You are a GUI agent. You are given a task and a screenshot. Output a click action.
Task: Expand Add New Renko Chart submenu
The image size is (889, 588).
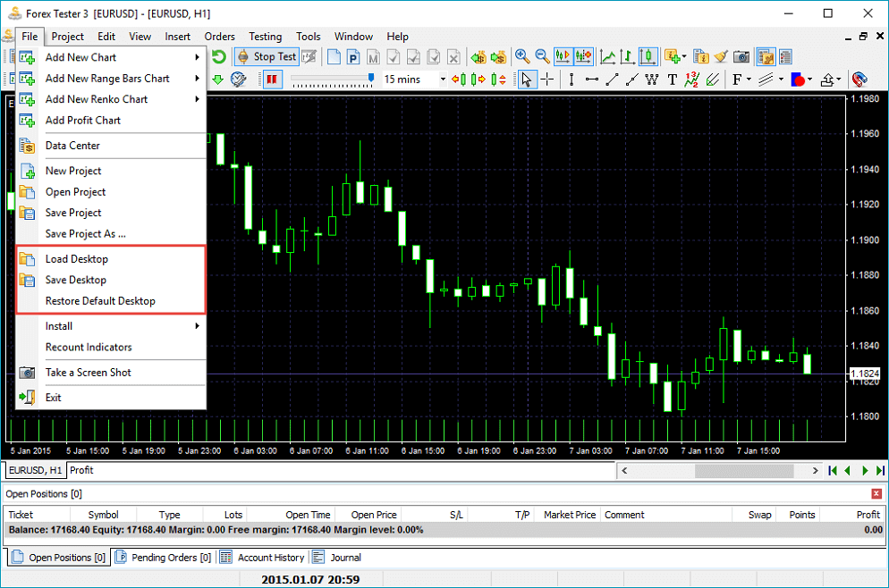(x=197, y=99)
